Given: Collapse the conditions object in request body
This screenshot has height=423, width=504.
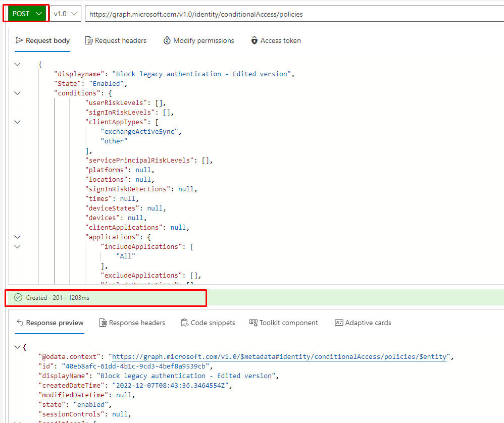Looking at the screenshot, I should tap(18, 93).
